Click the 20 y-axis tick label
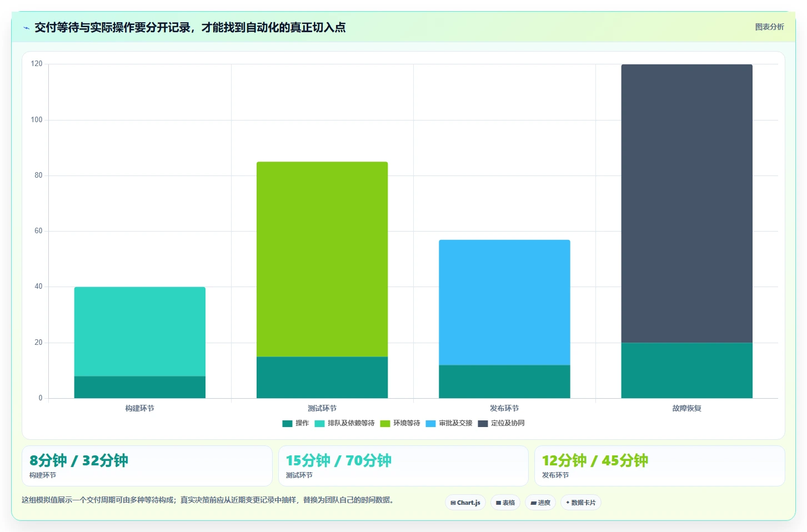The width and height of the screenshot is (807, 532). [x=38, y=342]
